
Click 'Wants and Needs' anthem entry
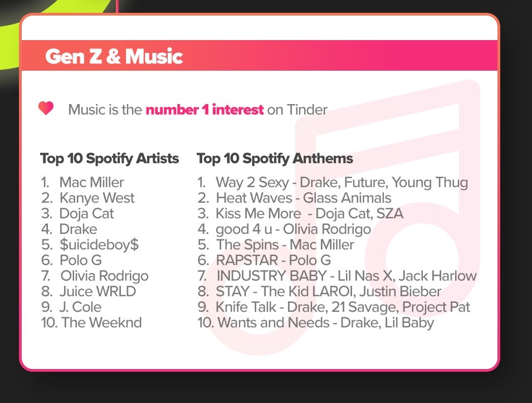tap(316, 322)
